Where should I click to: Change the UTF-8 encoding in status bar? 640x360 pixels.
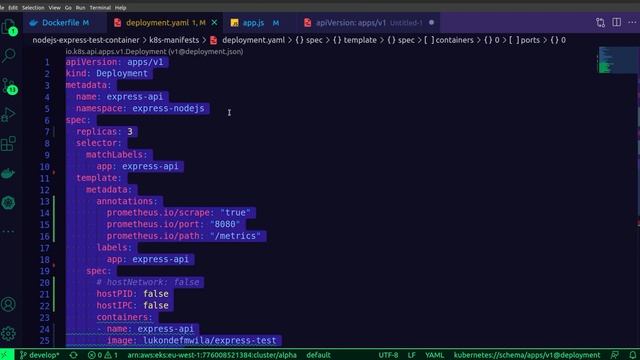(x=388, y=355)
